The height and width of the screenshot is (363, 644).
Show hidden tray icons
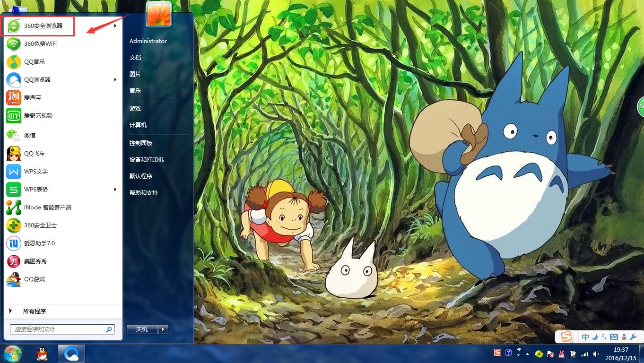(x=528, y=354)
